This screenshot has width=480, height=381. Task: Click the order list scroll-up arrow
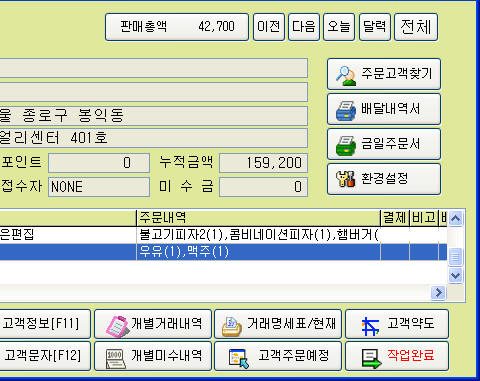(455, 219)
